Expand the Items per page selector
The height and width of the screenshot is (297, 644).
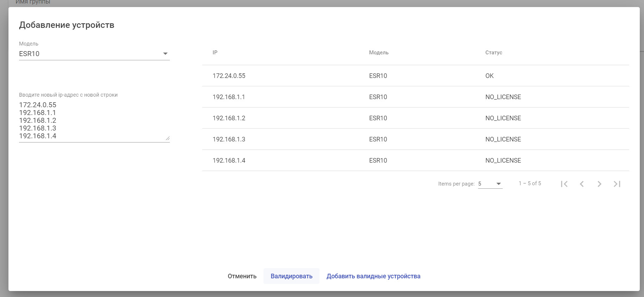pyautogui.click(x=490, y=184)
